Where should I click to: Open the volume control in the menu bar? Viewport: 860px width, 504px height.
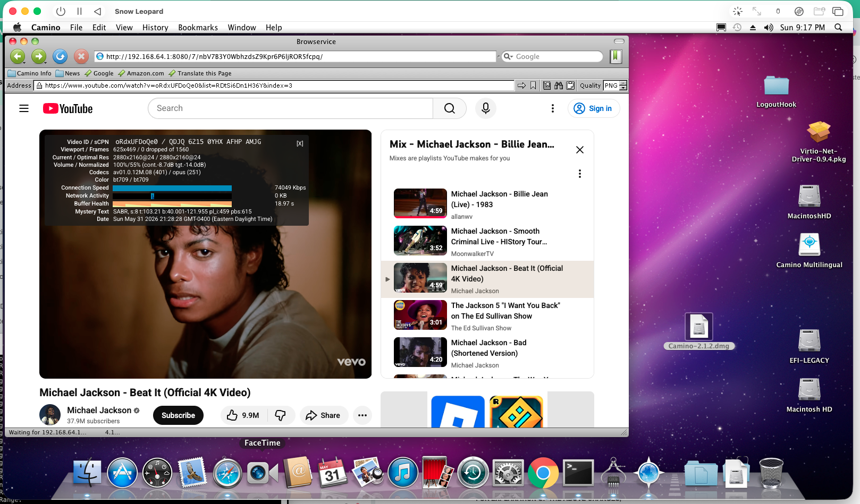769,27
